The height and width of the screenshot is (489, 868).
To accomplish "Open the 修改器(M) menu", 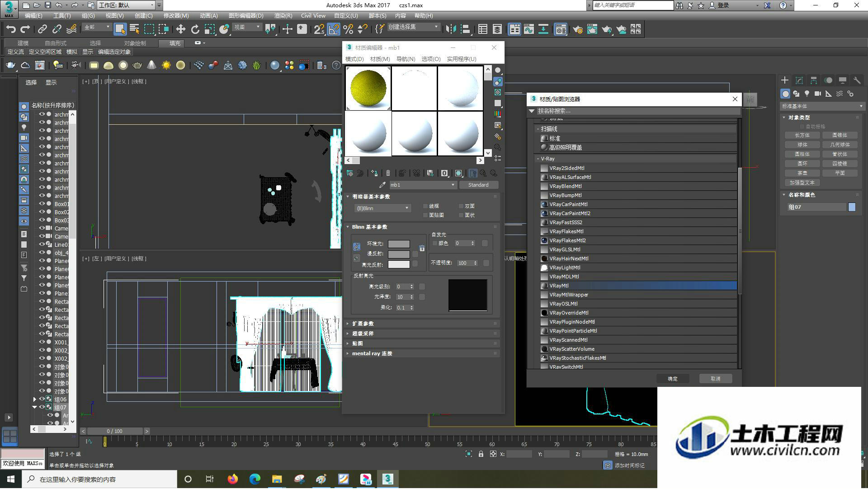I will tap(176, 15).
